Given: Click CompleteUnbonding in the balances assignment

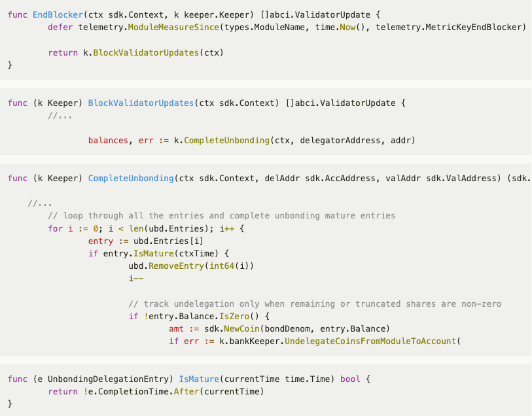Looking at the screenshot, I should click(226, 141).
